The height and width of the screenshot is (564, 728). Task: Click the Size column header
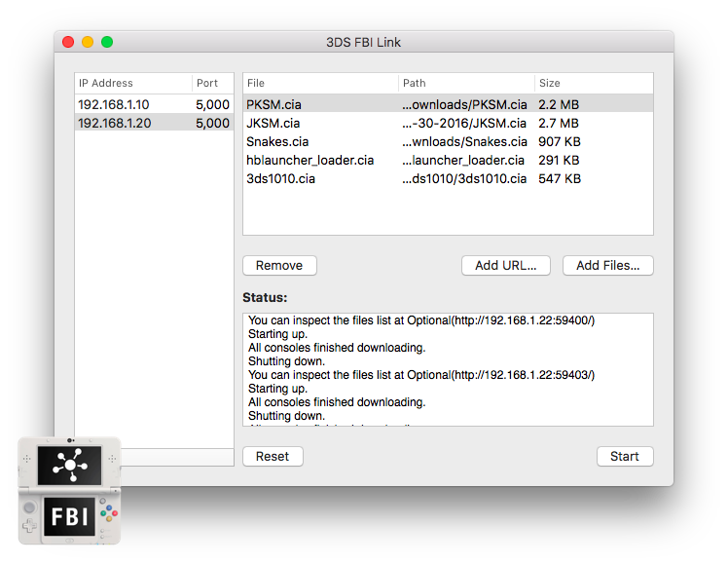[x=594, y=83]
